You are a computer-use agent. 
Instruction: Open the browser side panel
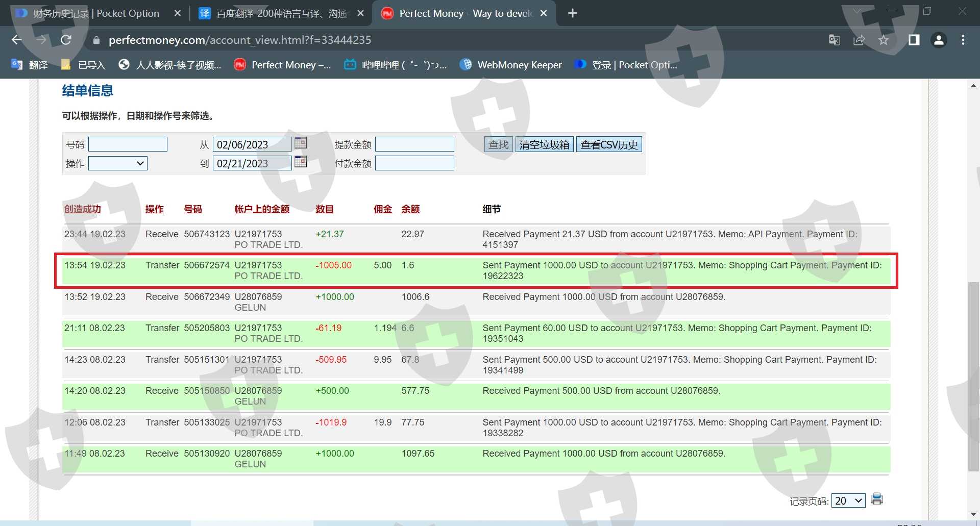(x=914, y=40)
